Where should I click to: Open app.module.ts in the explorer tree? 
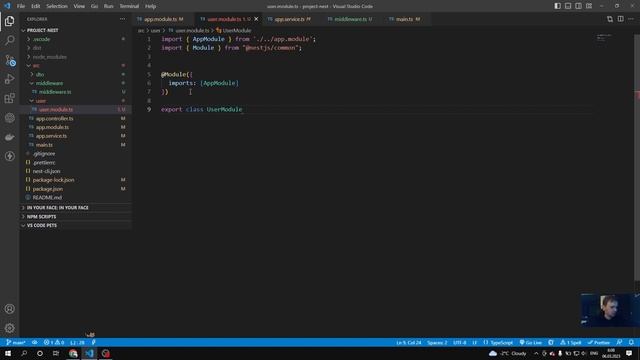click(x=76, y=127)
